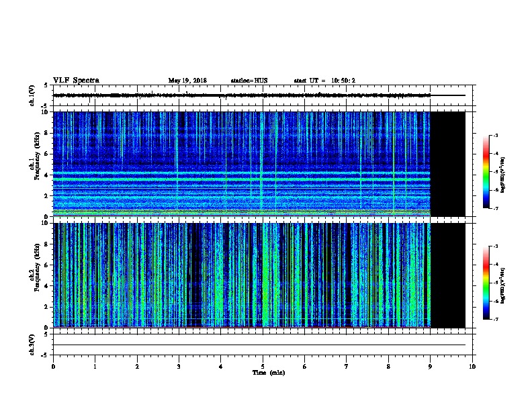Viewport: 532px width, 411px height.
Task: Click time axis tick label "2"
Action: [x=137, y=367]
